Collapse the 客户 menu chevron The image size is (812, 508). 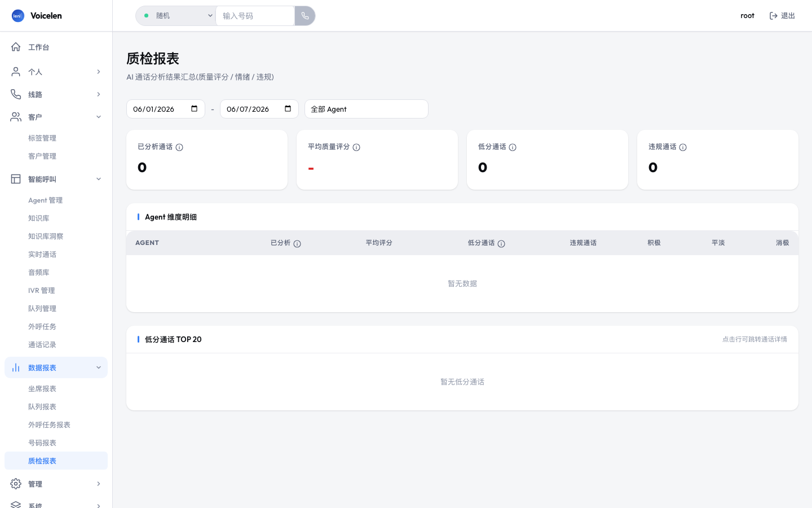coord(99,117)
